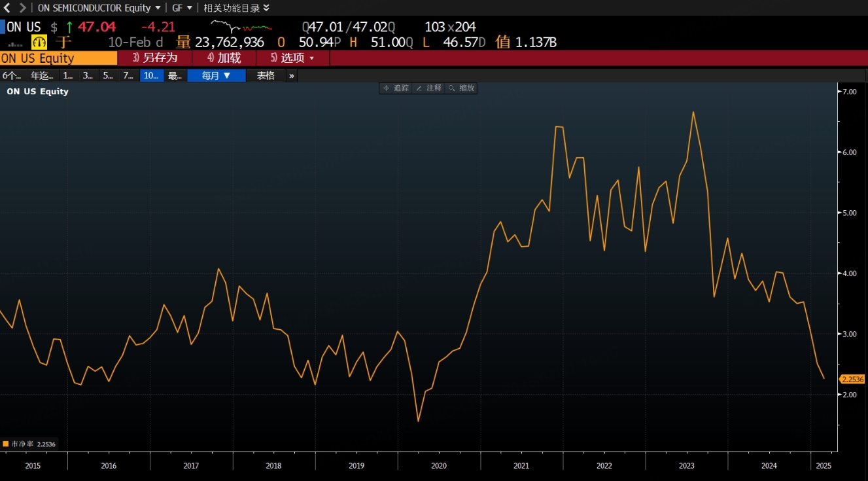The image size is (868, 481).
Task: Click the bid/ask quote 47.01/47.02
Action: pos(349,27)
